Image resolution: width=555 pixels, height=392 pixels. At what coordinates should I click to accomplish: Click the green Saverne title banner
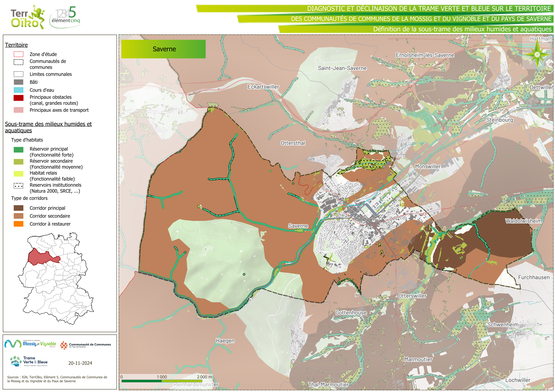point(163,49)
